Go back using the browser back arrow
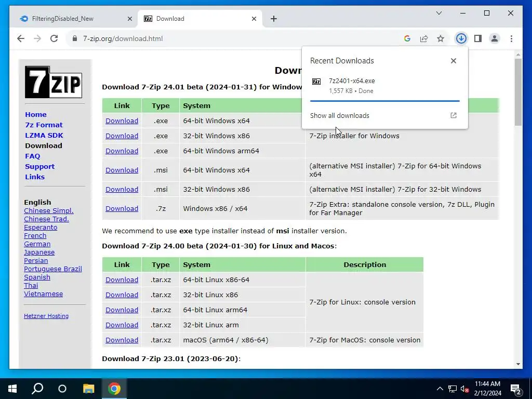This screenshot has height=399, width=532. click(x=21, y=38)
